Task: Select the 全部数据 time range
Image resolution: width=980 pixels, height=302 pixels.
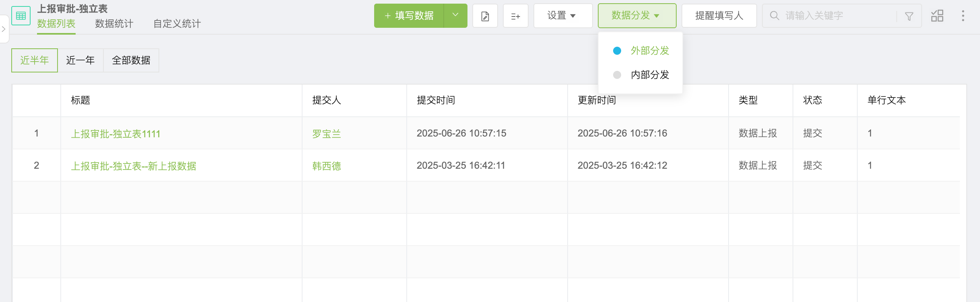Action: coord(131,60)
